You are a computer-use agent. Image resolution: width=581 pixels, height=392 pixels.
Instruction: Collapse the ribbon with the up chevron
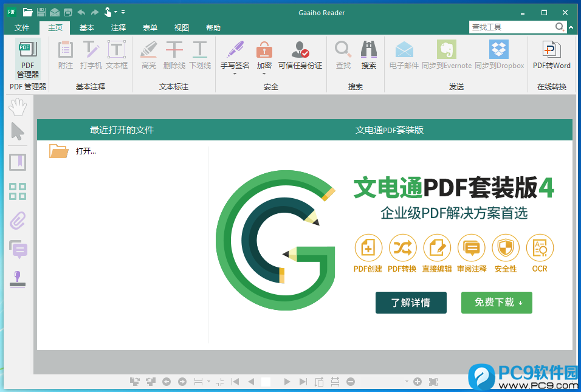tap(571, 27)
